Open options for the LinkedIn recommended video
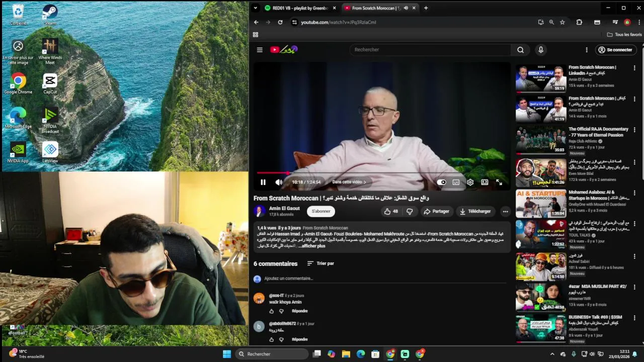 pos(635,68)
